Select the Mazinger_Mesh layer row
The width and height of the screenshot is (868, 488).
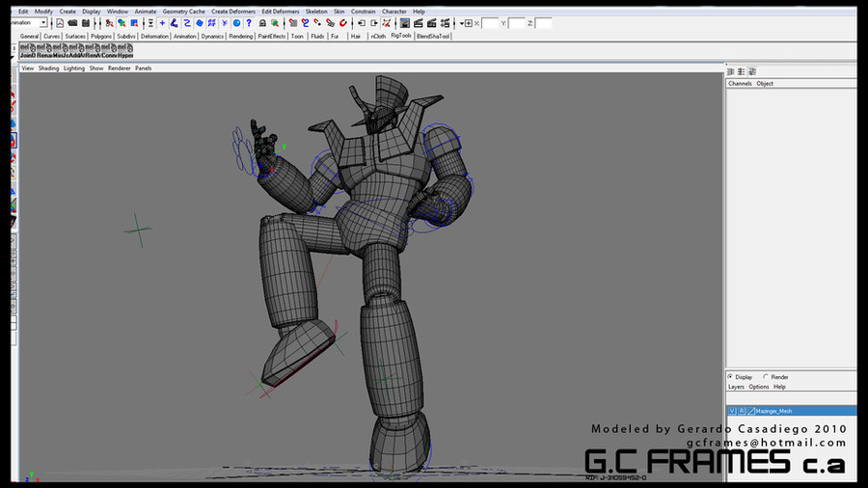(792, 411)
